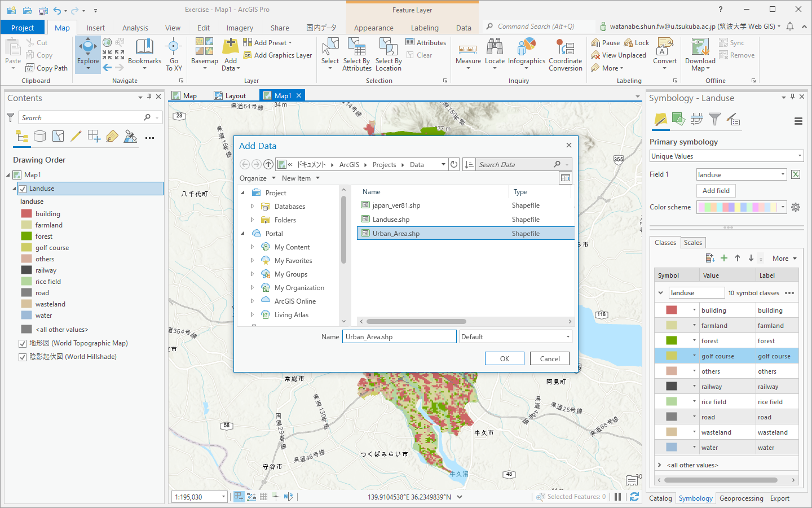Click the Add field button
Image resolution: width=812 pixels, height=508 pixels.
point(716,191)
